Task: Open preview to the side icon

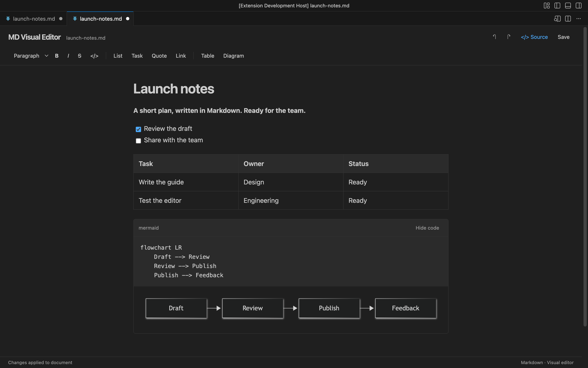Action: click(x=557, y=19)
